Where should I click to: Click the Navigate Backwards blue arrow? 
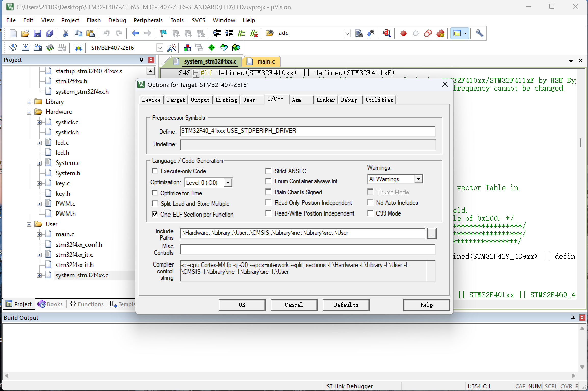click(x=135, y=33)
